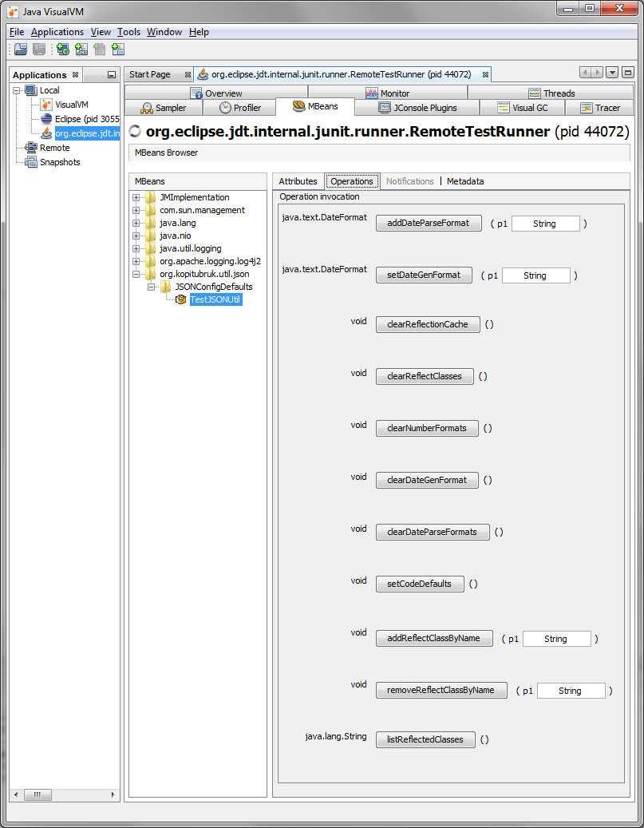Expand the org.apache.logging.log4j2 node
The height and width of the screenshot is (828, 644).
(x=136, y=261)
